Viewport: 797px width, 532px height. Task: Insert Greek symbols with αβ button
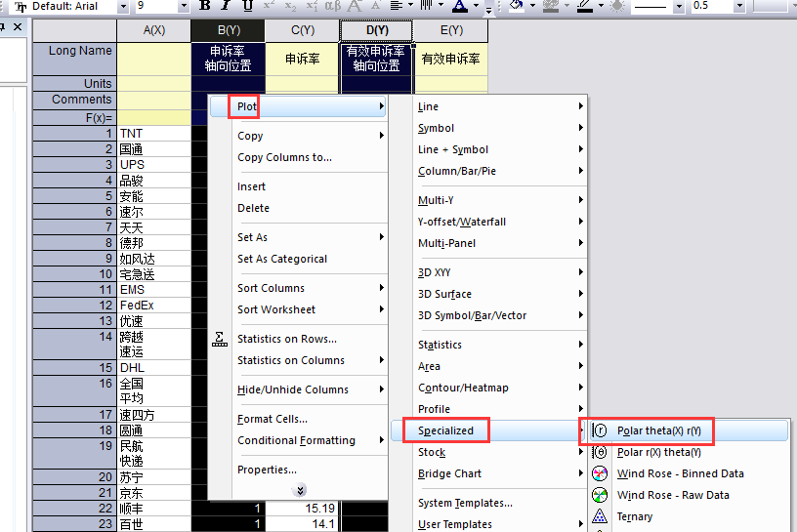coord(333,6)
